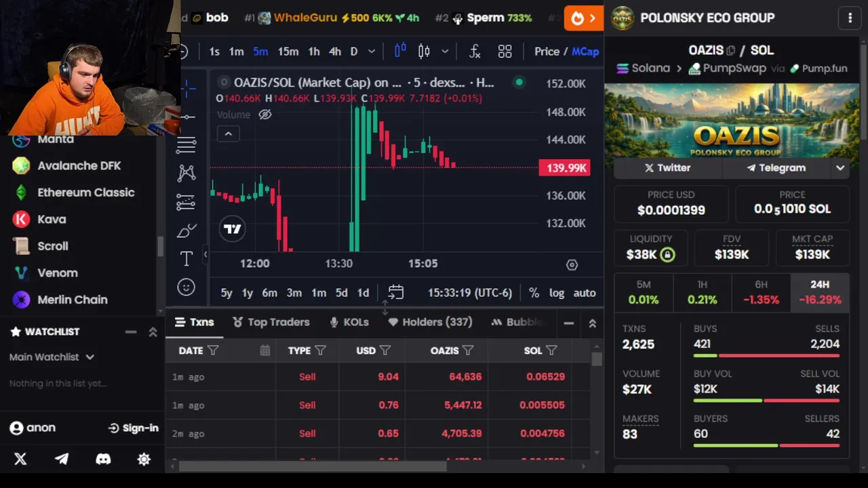Filter transactions by USD amount
The height and width of the screenshot is (488, 868).
tap(385, 350)
